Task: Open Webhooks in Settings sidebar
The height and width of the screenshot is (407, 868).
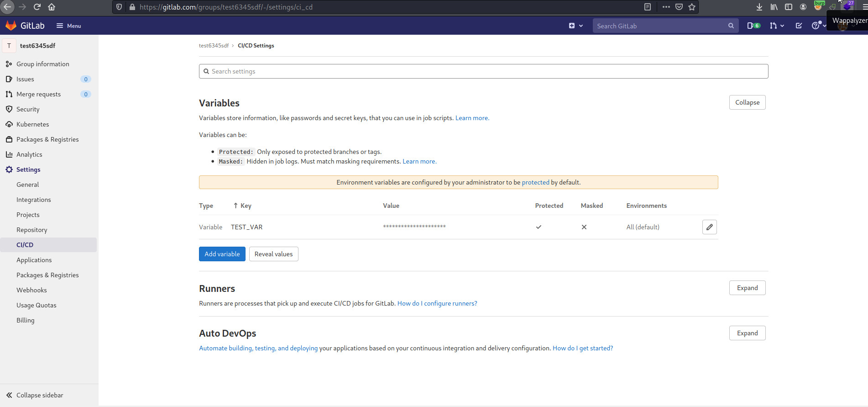Action: 31,290
